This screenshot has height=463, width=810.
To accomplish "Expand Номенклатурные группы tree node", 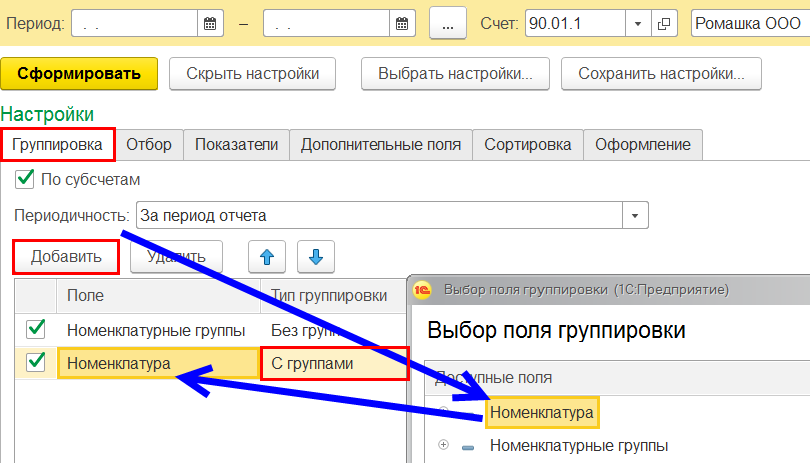I will [443, 446].
